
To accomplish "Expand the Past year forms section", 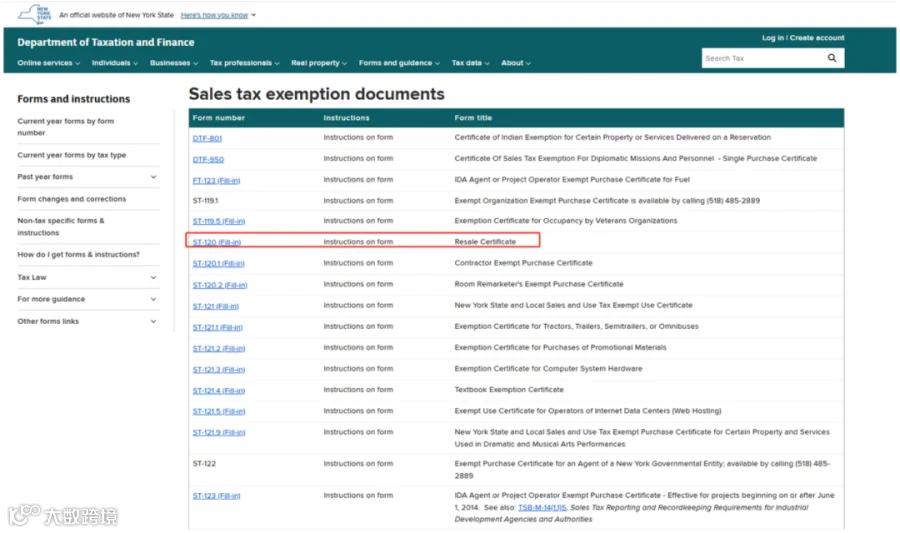I will 87,177.
